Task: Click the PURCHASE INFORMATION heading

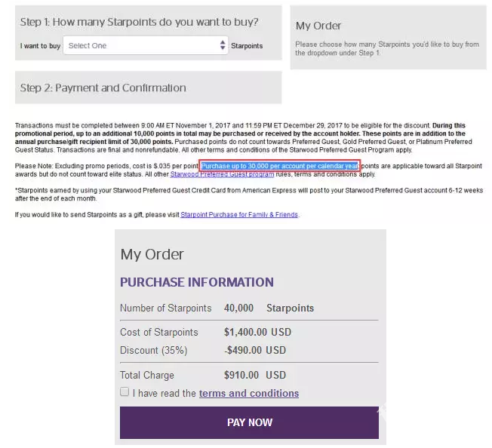Action: [x=197, y=282]
